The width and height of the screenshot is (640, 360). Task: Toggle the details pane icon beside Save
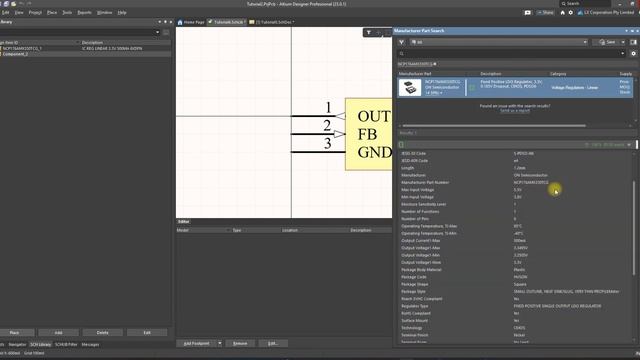coord(633,42)
